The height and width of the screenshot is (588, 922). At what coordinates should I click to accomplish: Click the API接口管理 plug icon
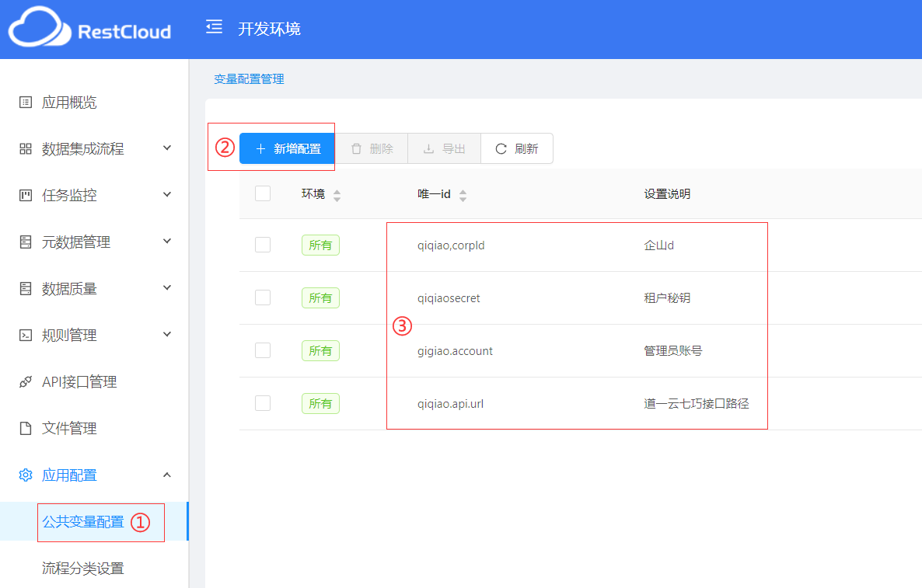pyautogui.click(x=26, y=382)
